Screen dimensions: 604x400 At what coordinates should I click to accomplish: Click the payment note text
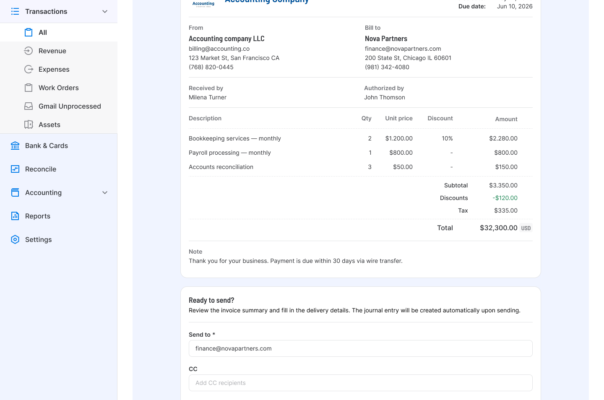tap(295, 261)
